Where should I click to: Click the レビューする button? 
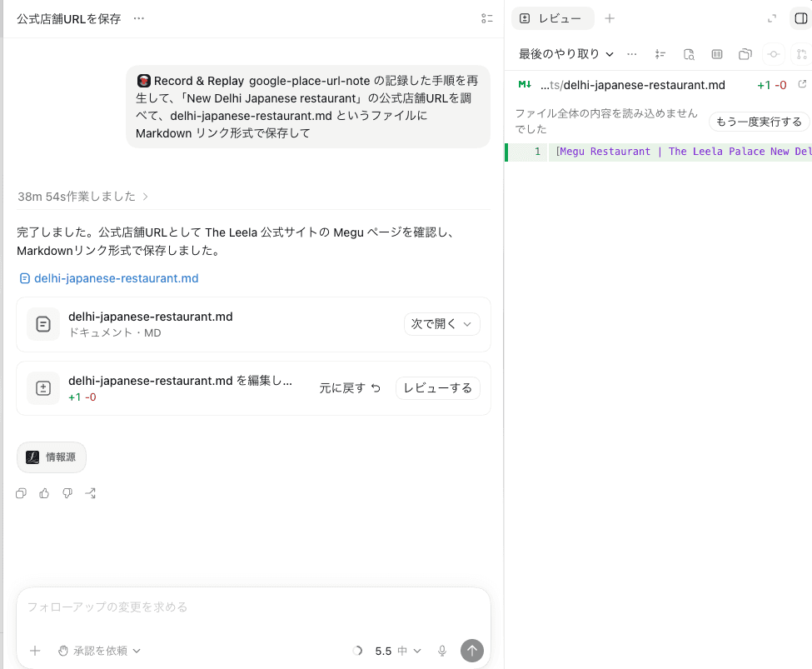[x=437, y=388]
